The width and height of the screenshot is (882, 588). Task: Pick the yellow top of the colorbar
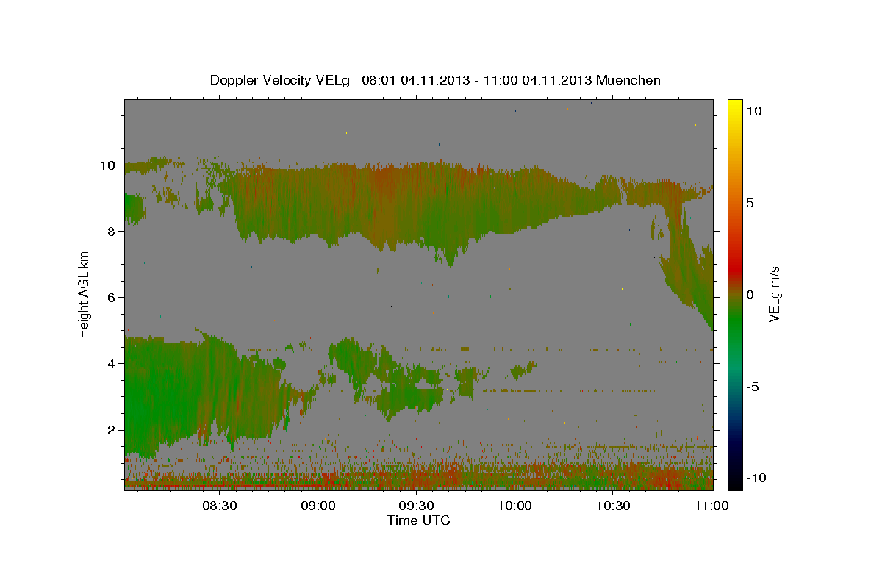point(735,107)
